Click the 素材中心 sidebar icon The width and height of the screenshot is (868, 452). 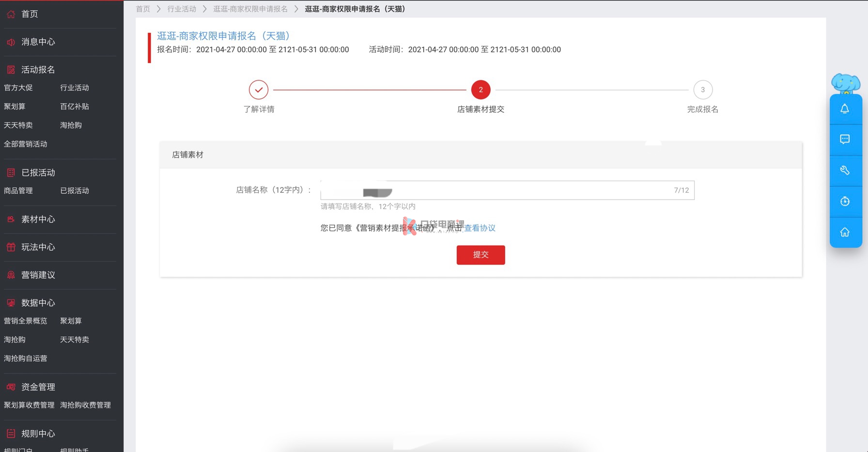pyautogui.click(x=11, y=219)
